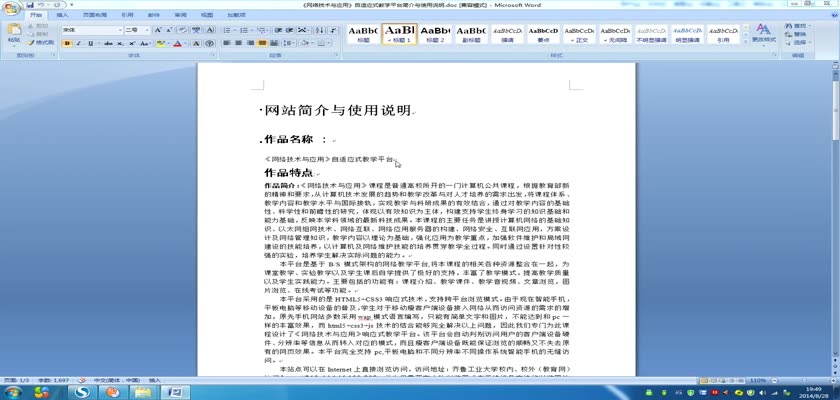Toggle superscript formatting
840x400 pixels.
click(x=132, y=44)
